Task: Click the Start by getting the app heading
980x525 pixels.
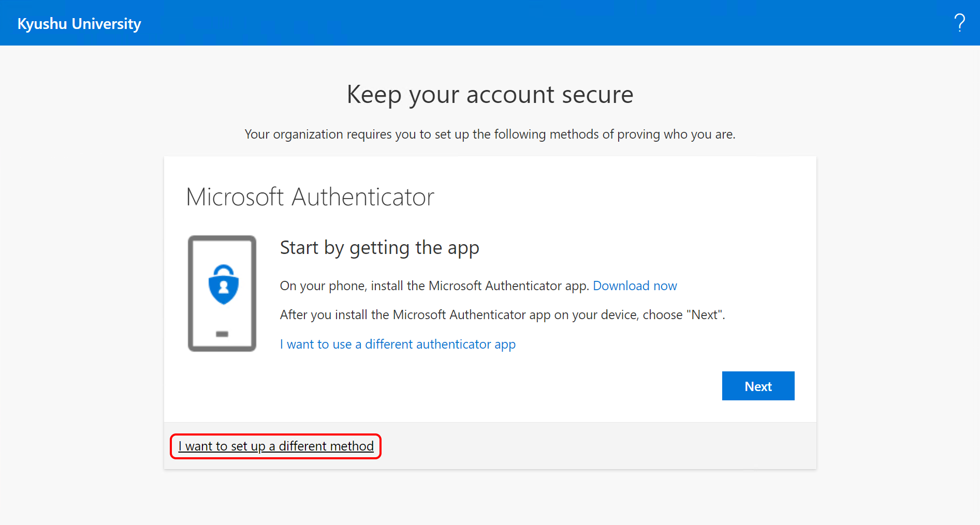Action: pyautogui.click(x=379, y=248)
